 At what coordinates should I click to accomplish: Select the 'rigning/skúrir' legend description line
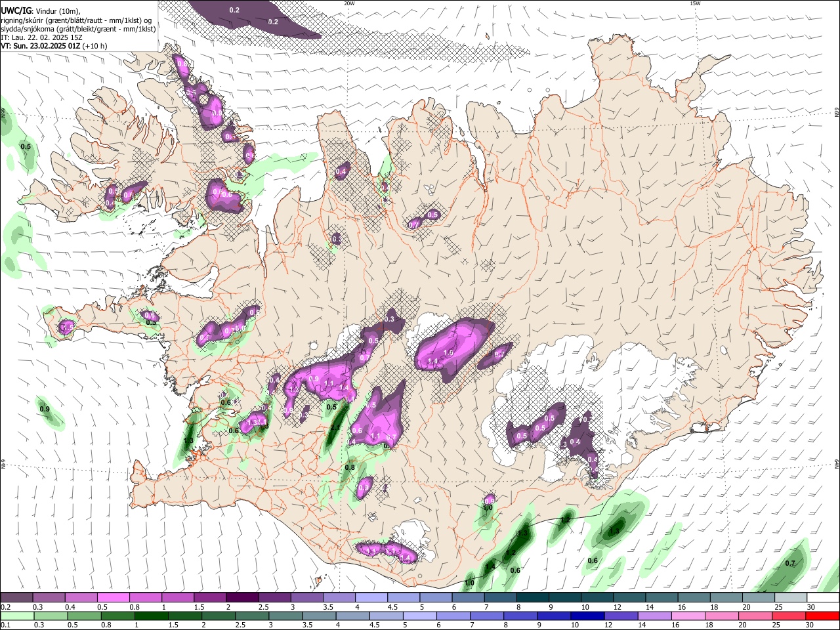tap(76, 20)
